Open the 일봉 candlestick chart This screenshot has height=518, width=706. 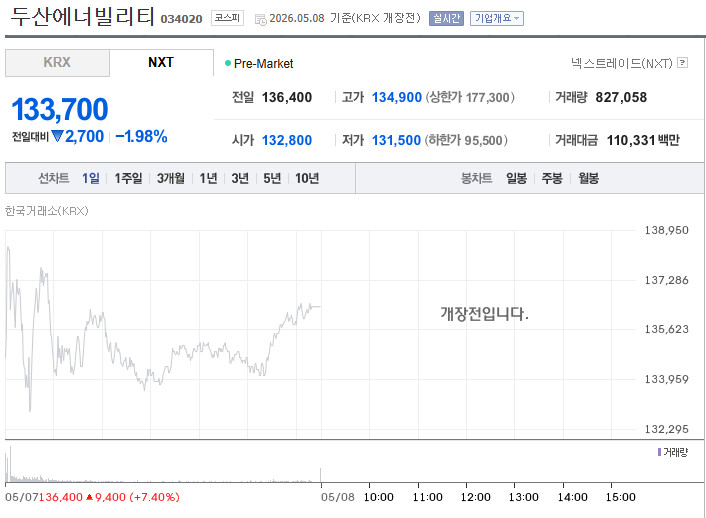pyautogui.click(x=516, y=178)
